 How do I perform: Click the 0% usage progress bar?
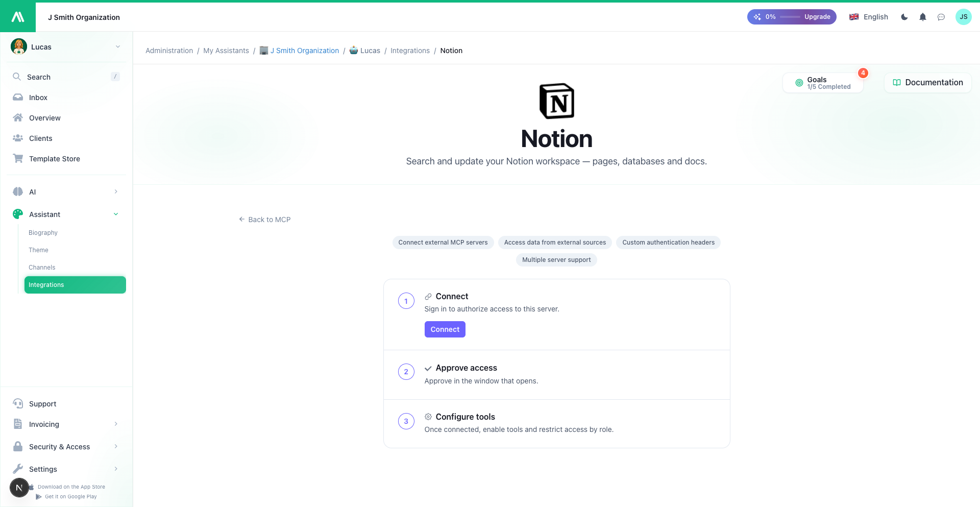tap(790, 17)
